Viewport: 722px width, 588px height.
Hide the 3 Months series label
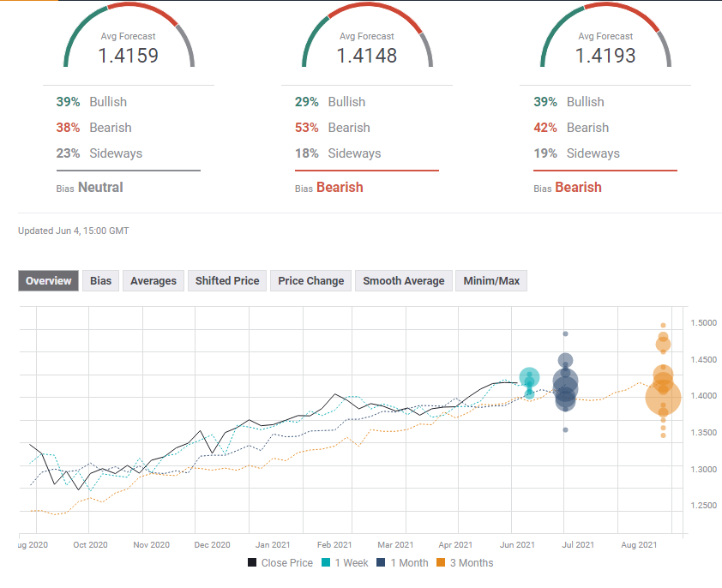click(472, 562)
